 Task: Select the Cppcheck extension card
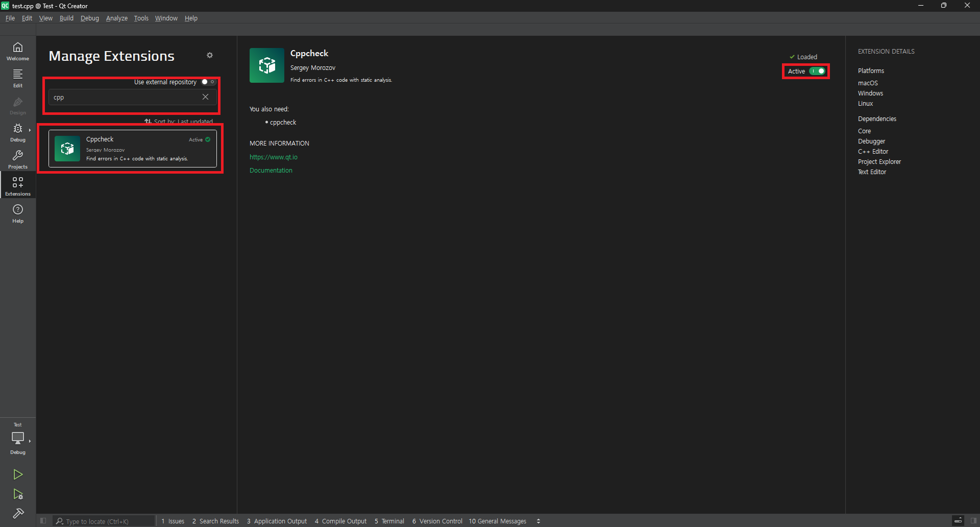tap(133, 149)
